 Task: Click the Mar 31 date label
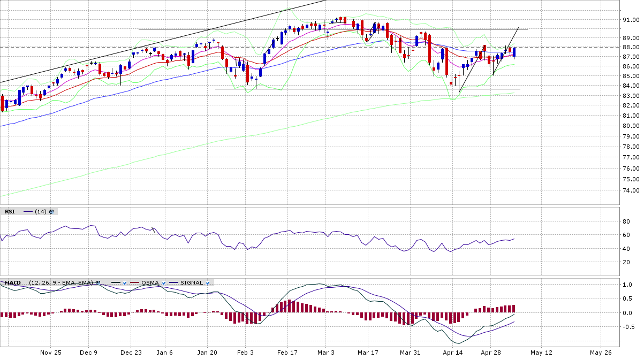tap(410, 353)
